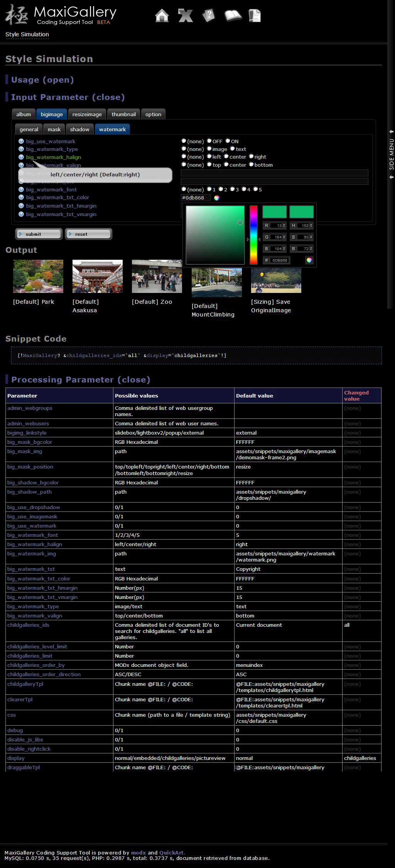Select bottom for big_watermark_valign
Image resolution: width=395 pixels, height=868 pixels.
252,164
